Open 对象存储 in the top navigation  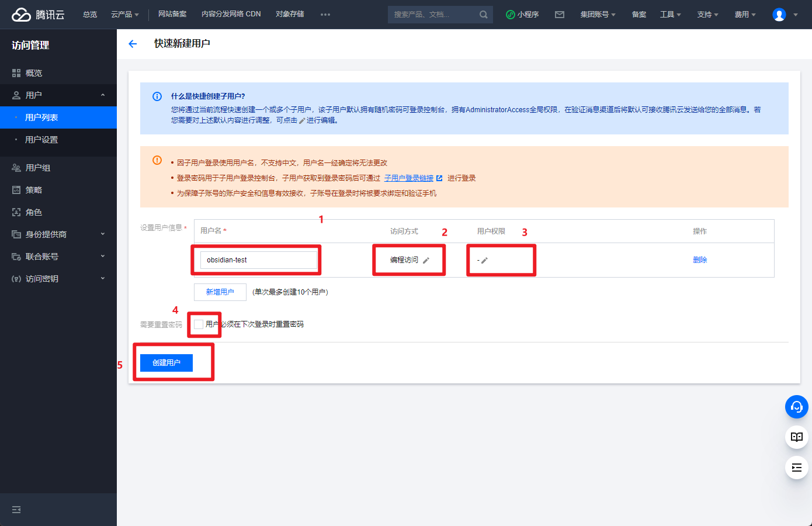click(290, 14)
